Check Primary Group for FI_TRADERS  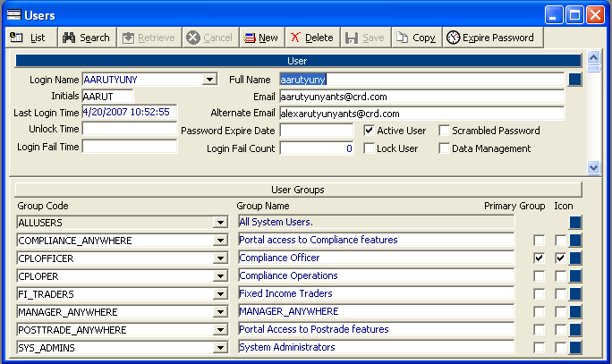coord(539,293)
